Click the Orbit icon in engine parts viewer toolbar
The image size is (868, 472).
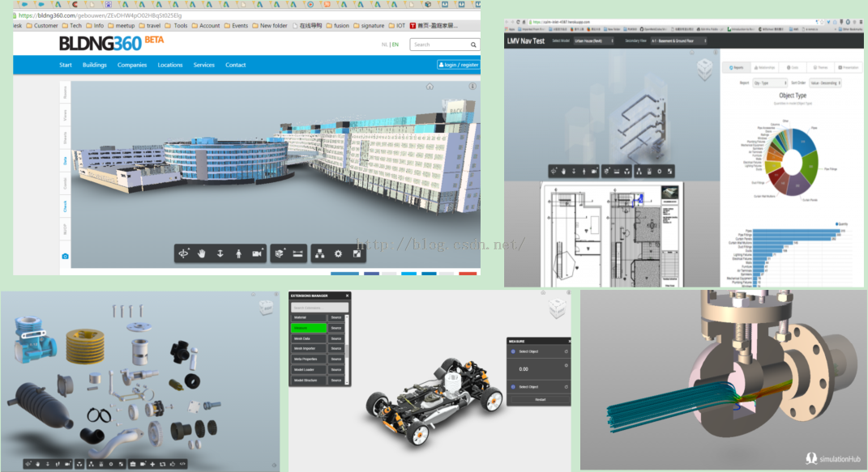tap(28, 464)
